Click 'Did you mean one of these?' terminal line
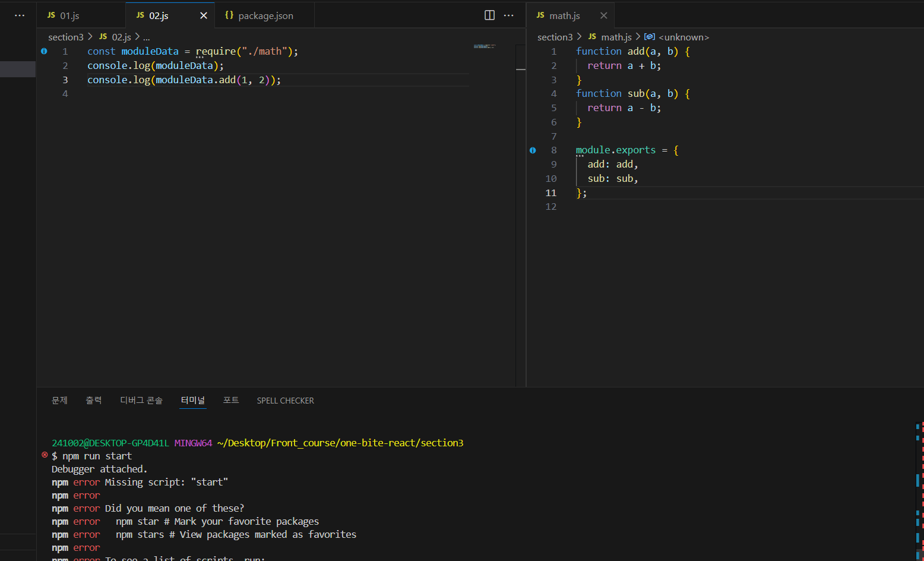The width and height of the screenshot is (924, 561). coord(175,508)
